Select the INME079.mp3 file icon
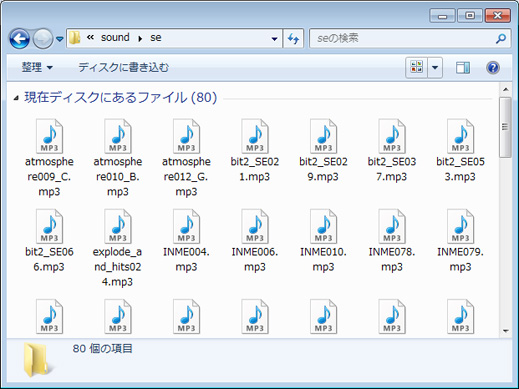The height and width of the screenshot is (389, 519). pyautogui.click(x=460, y=227)
